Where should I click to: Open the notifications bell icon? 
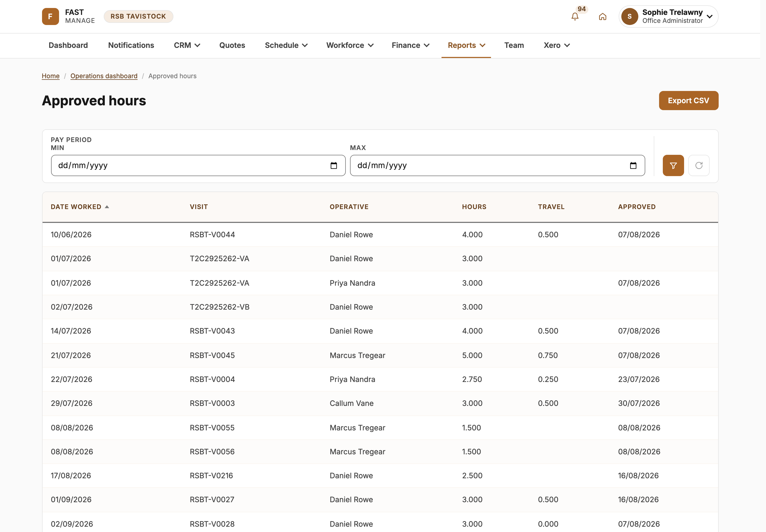pyautogui.click(x=575, y=16)
